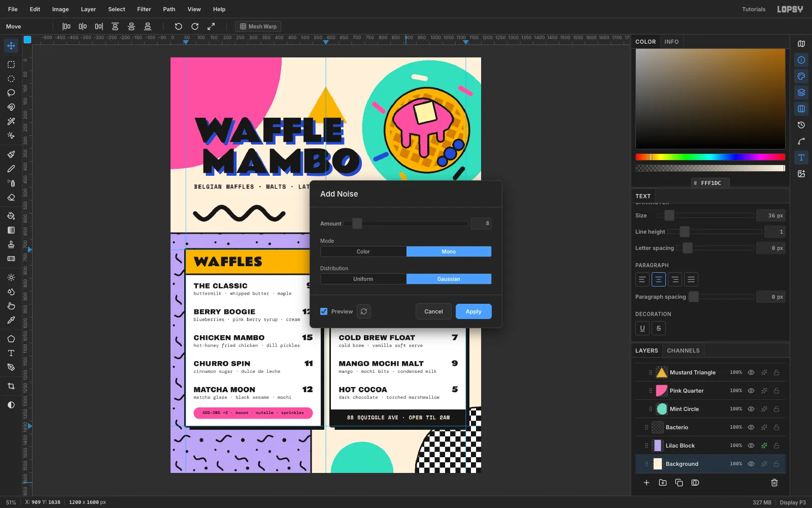Select the Brush tool
Image resolution: width=812 pixels, height=508 pixels.
pos(11,154)
